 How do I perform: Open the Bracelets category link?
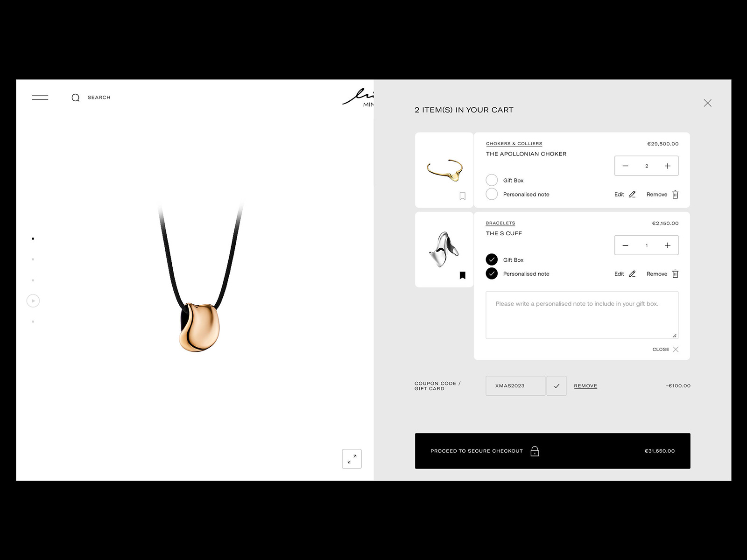point(500,223)
